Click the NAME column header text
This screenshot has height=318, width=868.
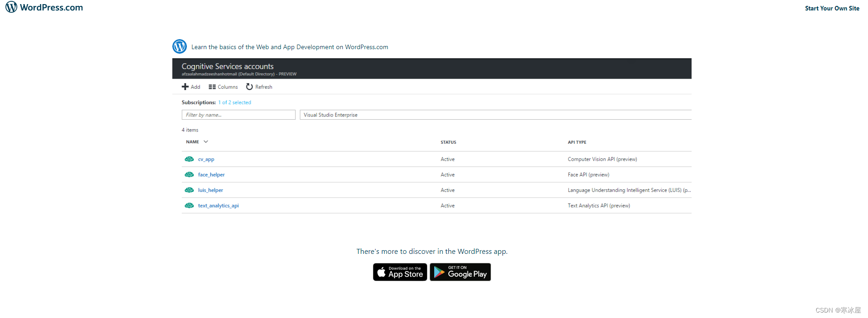(192, 142)
